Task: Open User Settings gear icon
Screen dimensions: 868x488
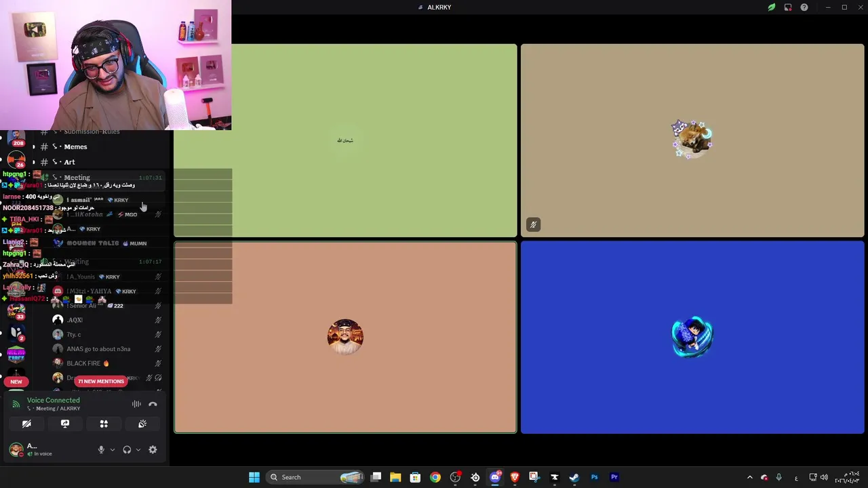Action: 153,449
